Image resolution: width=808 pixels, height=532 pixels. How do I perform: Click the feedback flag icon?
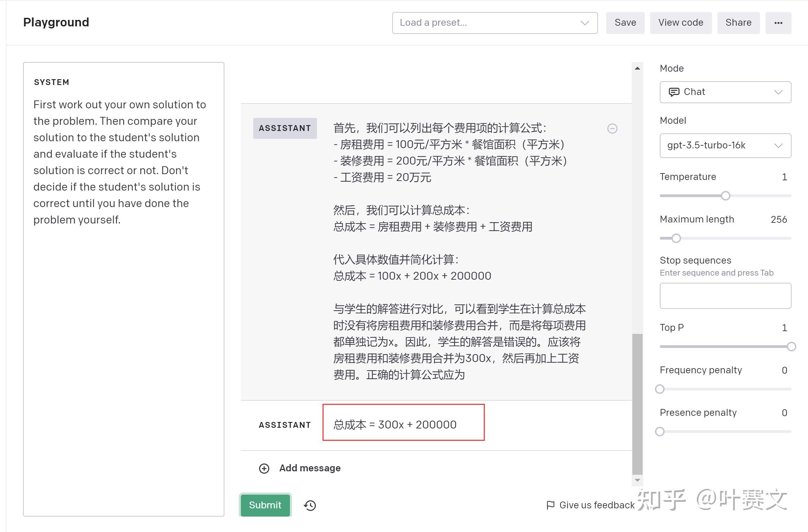(x=550, y=505)
